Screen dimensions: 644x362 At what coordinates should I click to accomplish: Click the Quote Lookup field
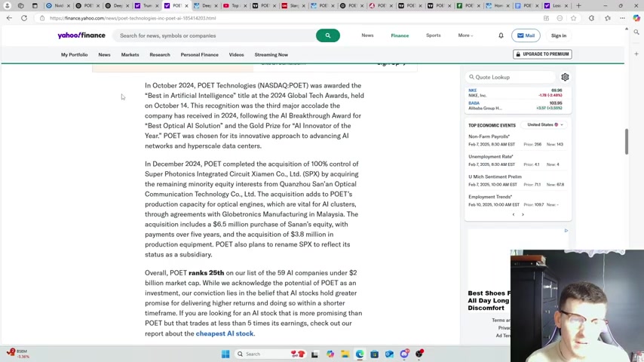pos(511,77)
